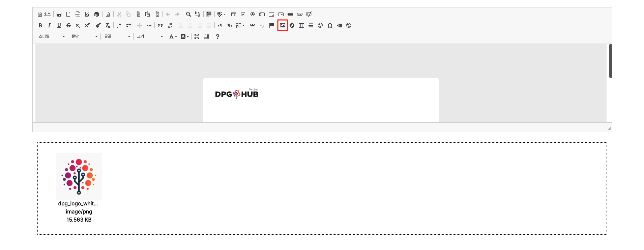The width and height of the screenshot is (644, 250).
Task: Insert a block quote
Action: (160, 25)
